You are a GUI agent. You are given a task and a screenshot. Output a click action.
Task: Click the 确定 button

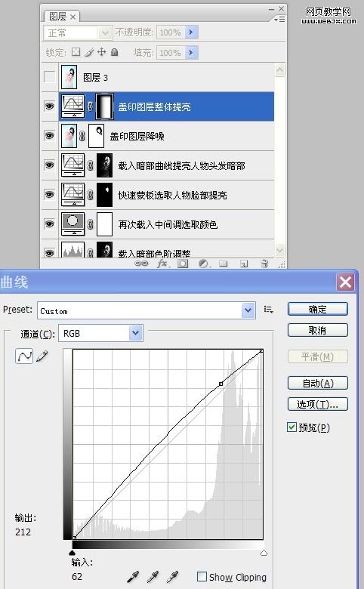click(x=318, y=309)
